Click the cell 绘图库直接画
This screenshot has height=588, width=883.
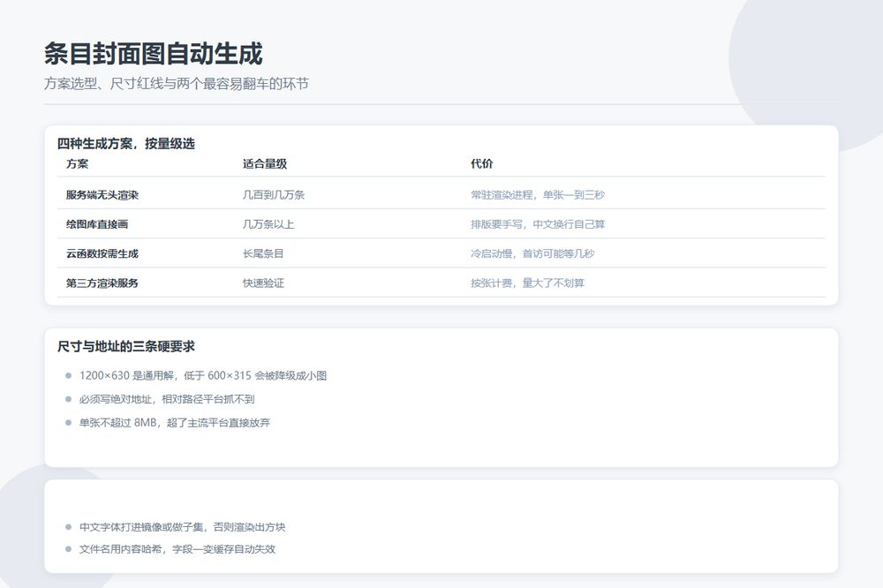[97, 224]
